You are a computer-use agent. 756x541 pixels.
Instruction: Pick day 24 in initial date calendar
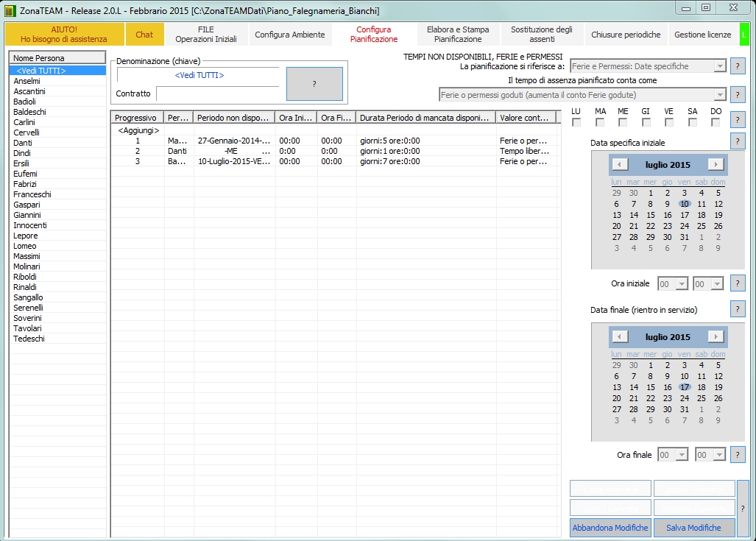coord(685,226)
